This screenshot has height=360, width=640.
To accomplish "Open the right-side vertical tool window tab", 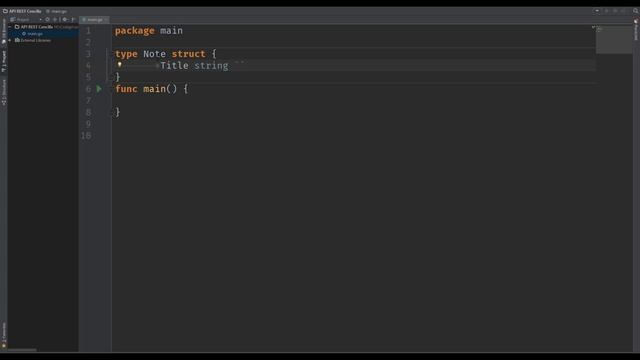I will [x=636, y=30].
